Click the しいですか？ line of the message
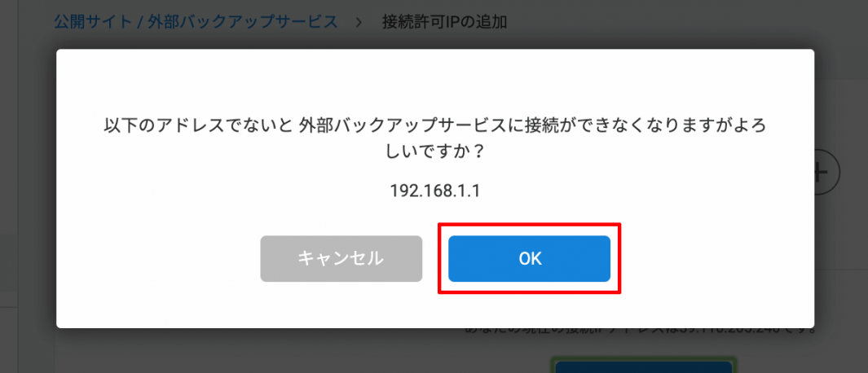This screenshot has height=373, width=868. (x=434, y=151)
